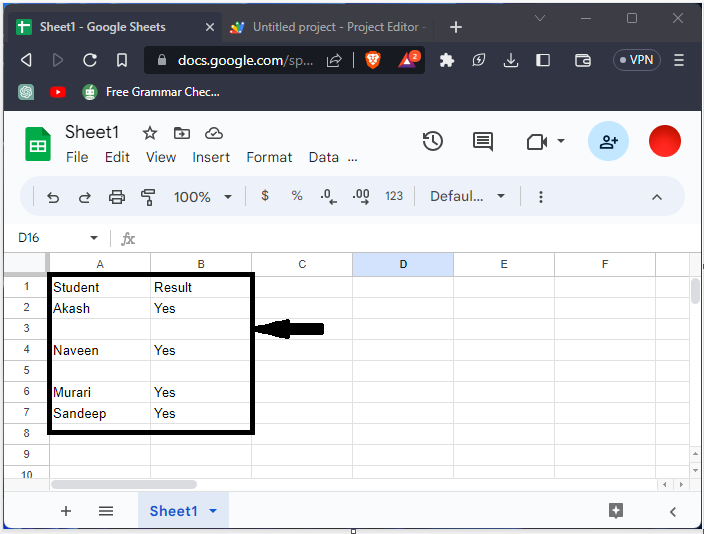
Task: Open the View menu
Action: (x=161, y=157)
